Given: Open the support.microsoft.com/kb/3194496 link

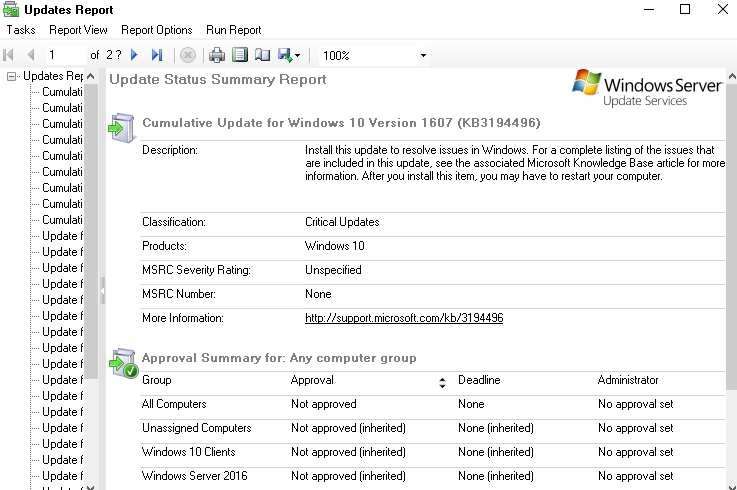Looking at the screenshot, I should tap(404, 318).
